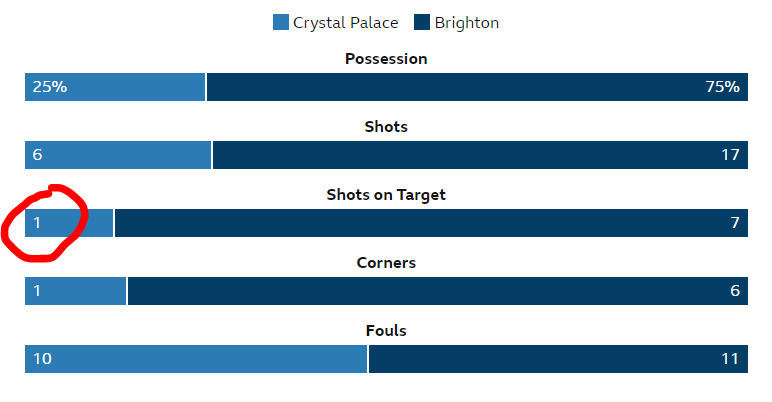The width and height of the screenshot is (772, 402).
Task: Click the 75% possession value text
Action: point(723,87)
